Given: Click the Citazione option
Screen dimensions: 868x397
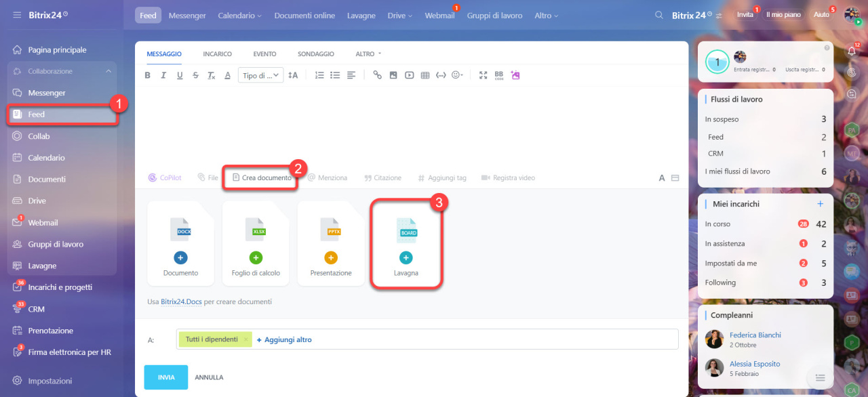Looking at the screenshot, I should pyautogui.click(x=382, y=177).
